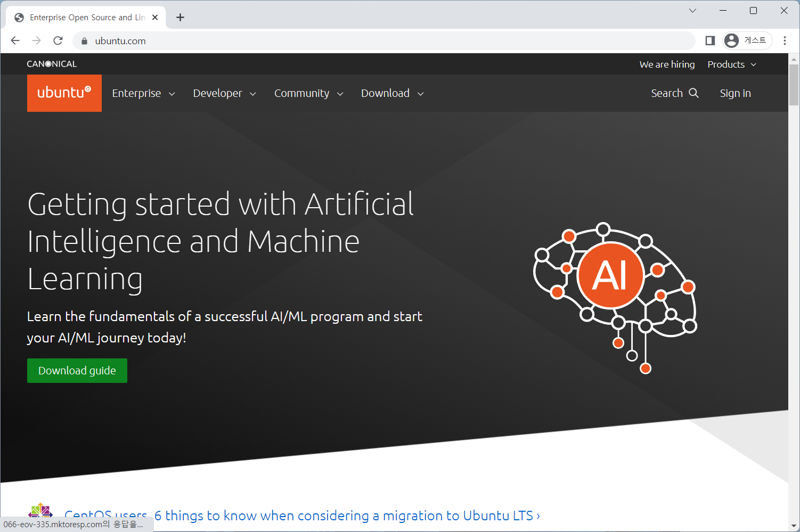Open the Download navigation menu
Screen dimensions: 800x532
pyautogui.click(x=392, y=93)
